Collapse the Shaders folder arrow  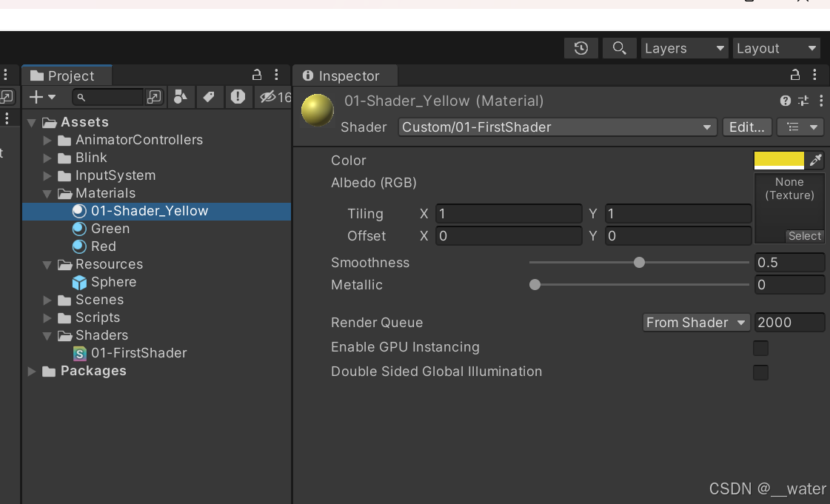tap(47, 336)
